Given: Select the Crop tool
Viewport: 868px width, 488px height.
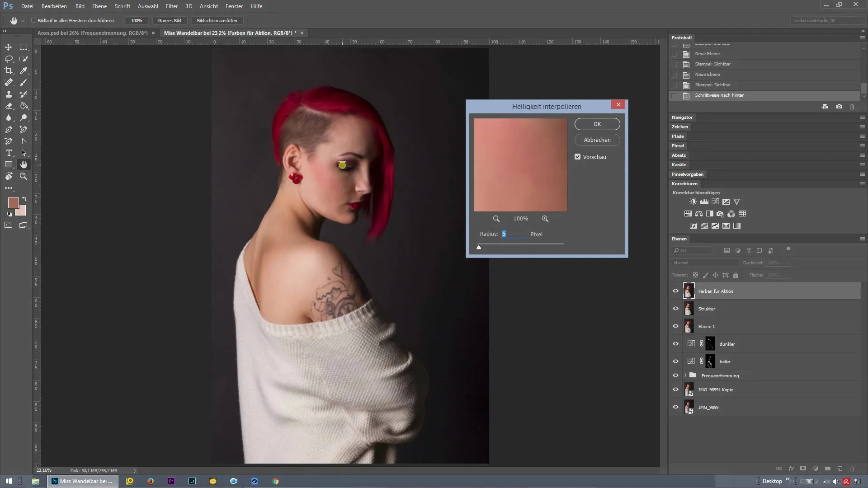Looking at the screenshot, I should coord(9,70).
